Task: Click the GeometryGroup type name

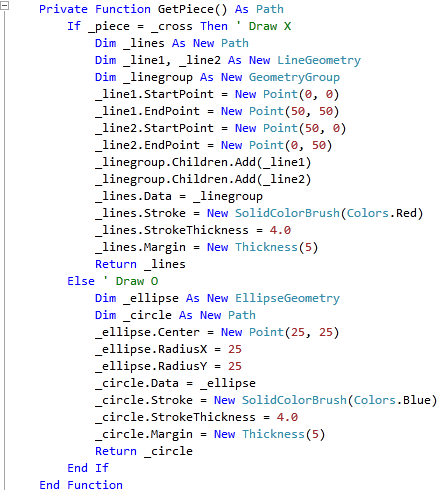Action: (294, 77)
